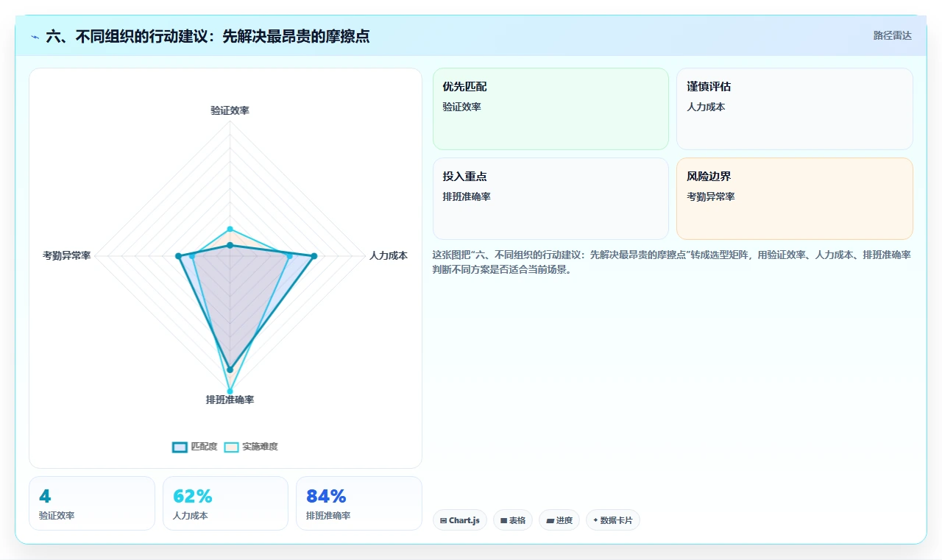Select the 验证效率 stat card showing 4

(x=92, y=503)
